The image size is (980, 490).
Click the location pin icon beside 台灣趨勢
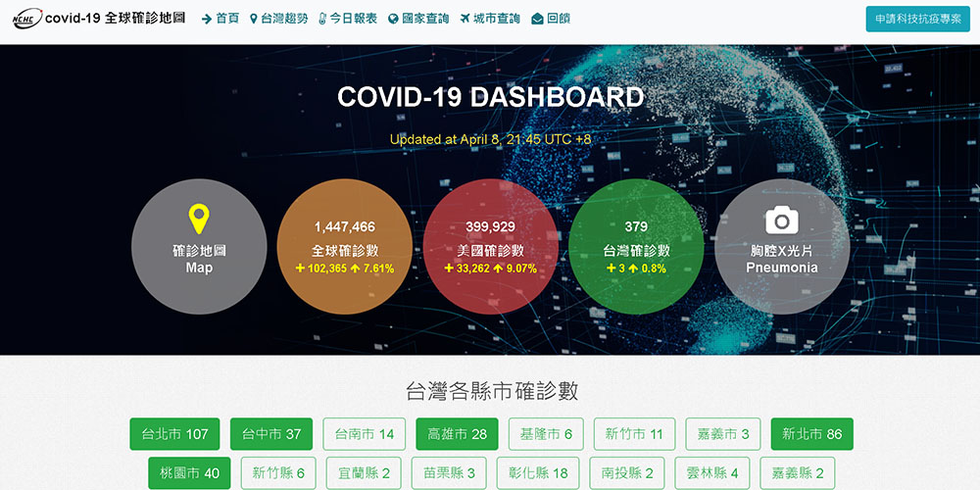tap(253, 19)
